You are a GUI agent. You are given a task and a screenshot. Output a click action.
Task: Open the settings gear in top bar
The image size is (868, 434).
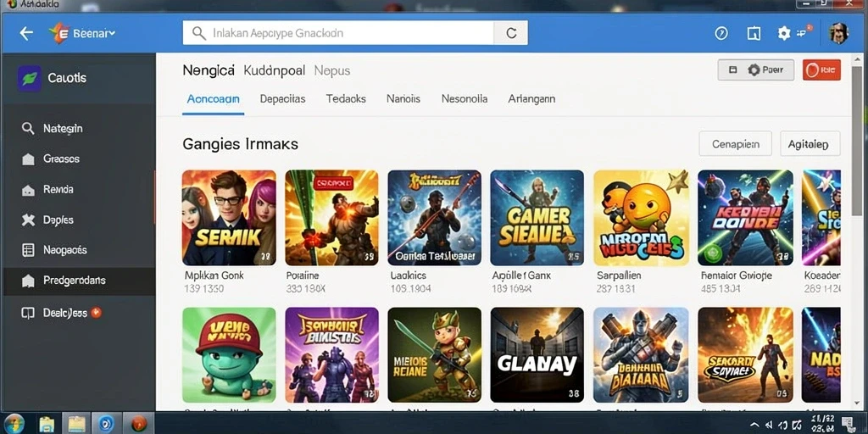coord(784,33)
